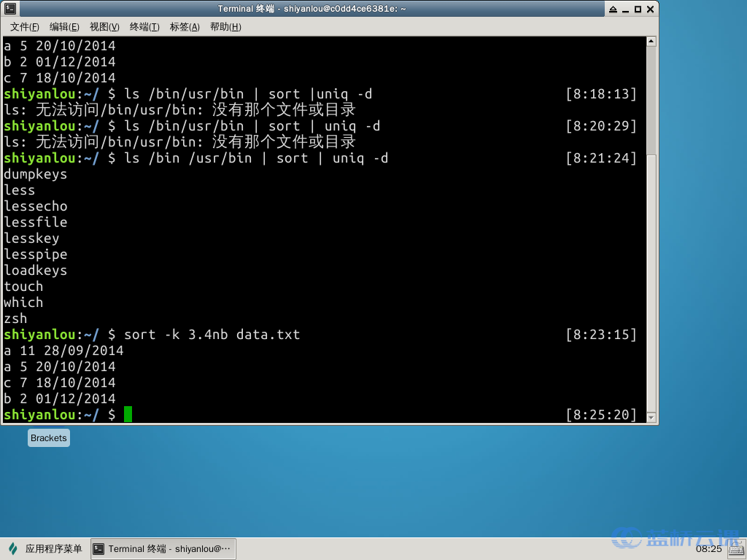Click the 'c 7 18/10/2014' line below sort command

tap(60, 383)
